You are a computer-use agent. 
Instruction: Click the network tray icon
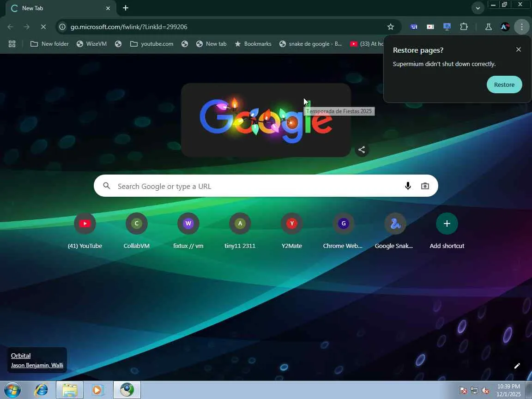coord(474,391)
